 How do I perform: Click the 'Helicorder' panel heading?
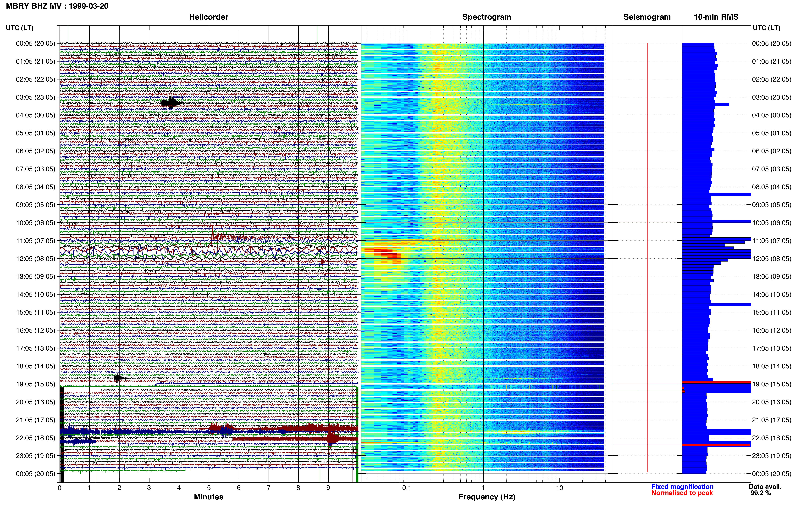209,17
